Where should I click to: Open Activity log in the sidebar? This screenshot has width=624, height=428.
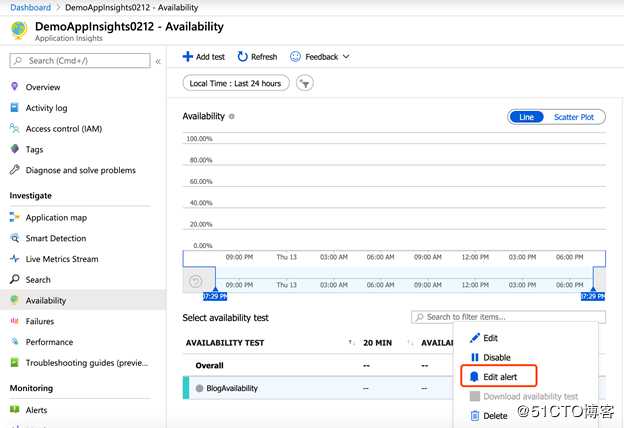(46, 108)
